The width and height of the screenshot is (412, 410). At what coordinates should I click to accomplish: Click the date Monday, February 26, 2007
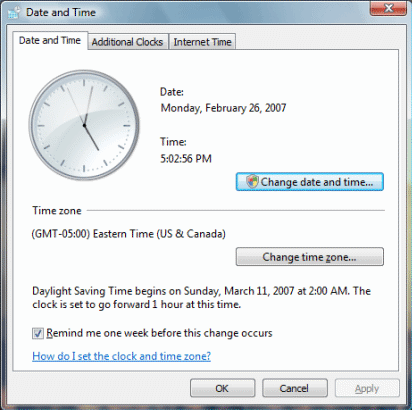coord(223,108)
